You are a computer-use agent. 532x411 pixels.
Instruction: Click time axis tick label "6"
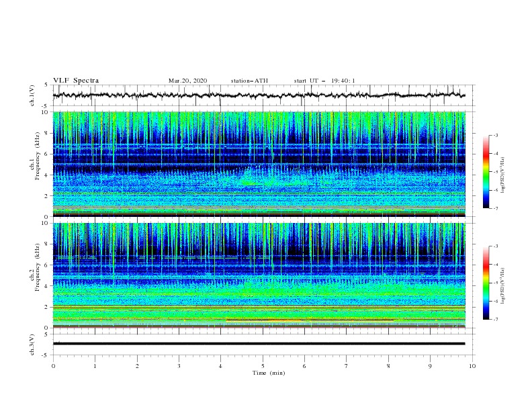304,366
